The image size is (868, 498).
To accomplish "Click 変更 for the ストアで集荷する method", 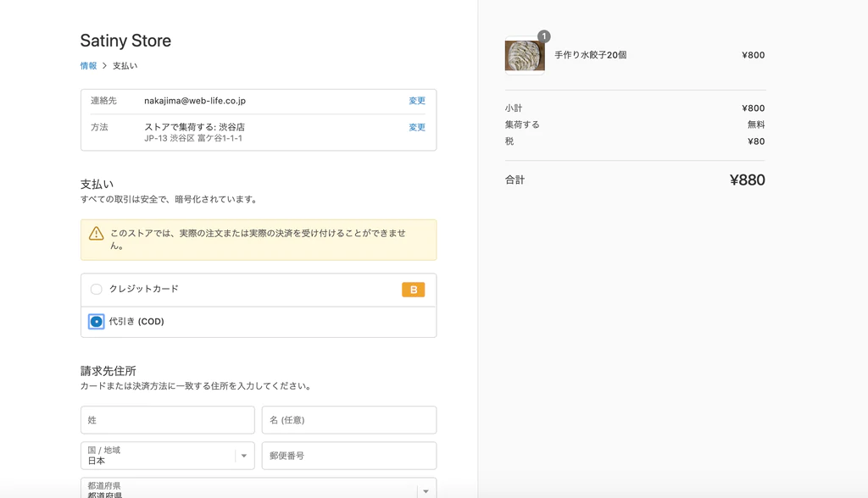I will tap(416, 126).
